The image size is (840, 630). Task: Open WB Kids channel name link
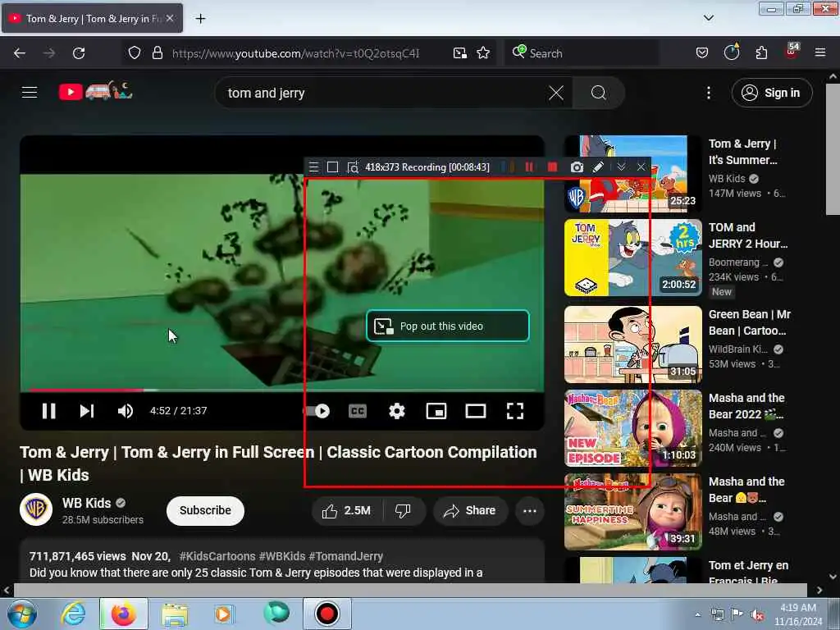pyautogui.click(x=86, y=503)
